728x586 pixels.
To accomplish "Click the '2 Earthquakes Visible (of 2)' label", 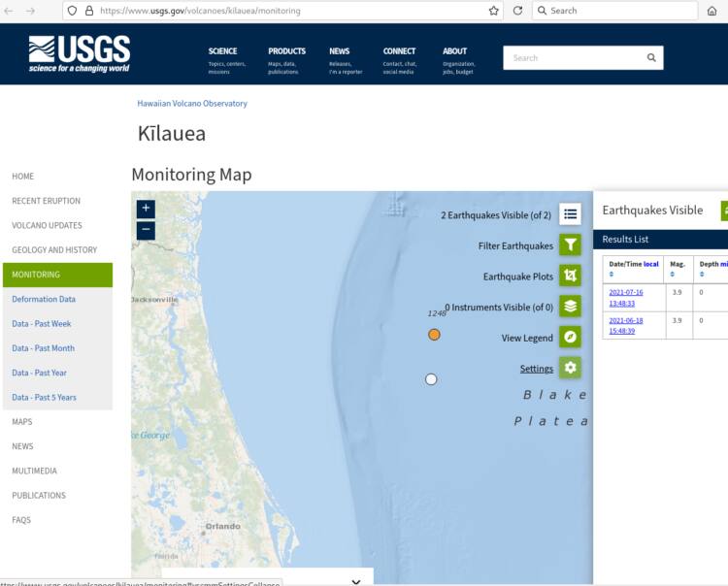I will click(496, 215).
